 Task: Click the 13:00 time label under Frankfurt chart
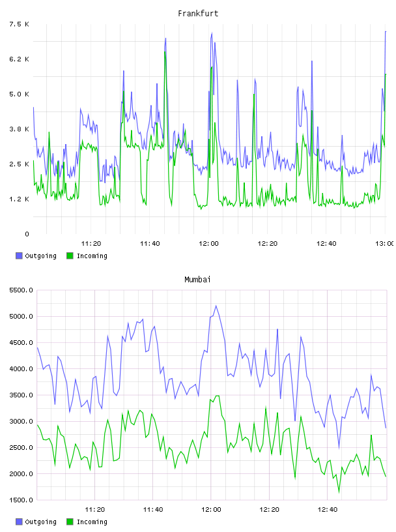(x=384, y=243)
